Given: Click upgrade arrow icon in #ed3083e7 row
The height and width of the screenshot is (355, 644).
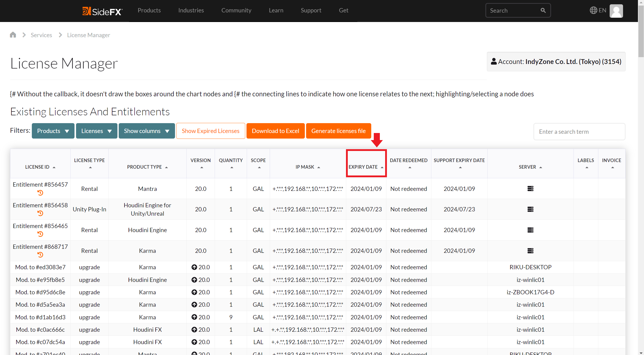Looking at the screenshot, I should coord(194,267).
